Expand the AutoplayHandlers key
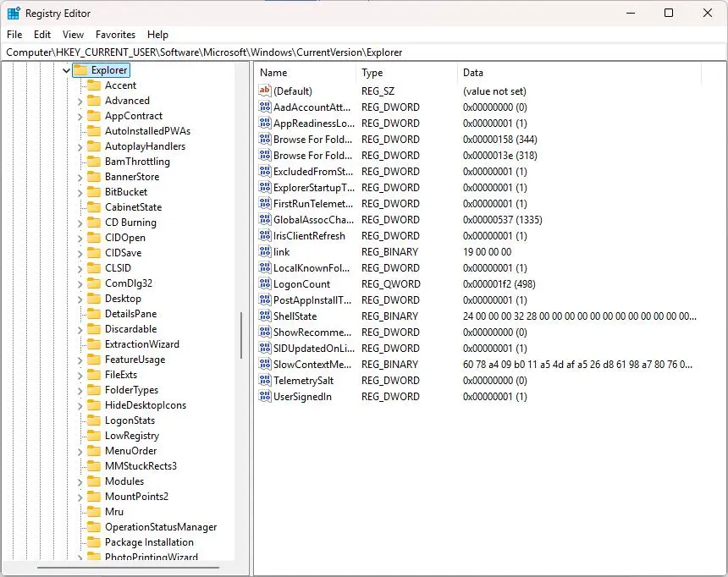 click(x=80, y=147)
